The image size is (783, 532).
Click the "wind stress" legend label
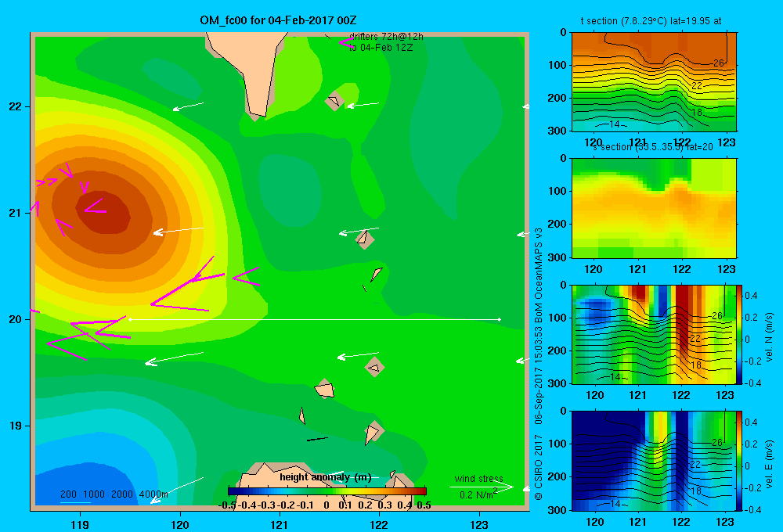(479, 479)
